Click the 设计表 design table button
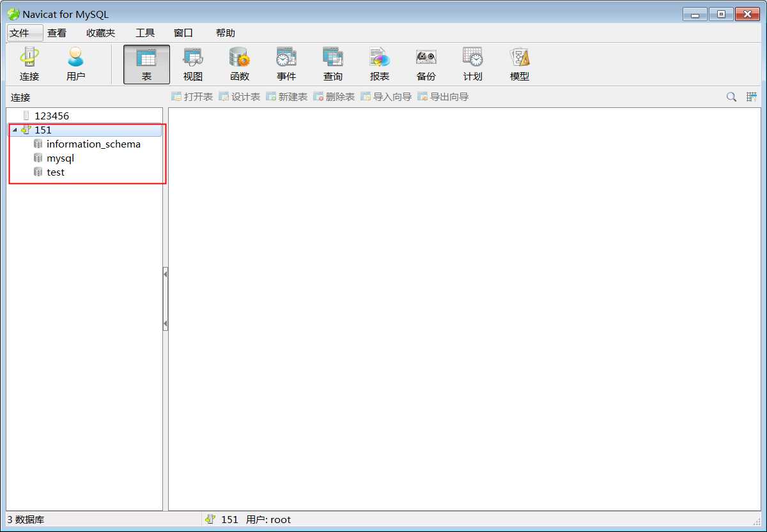The height and width of the screenshot is (532, 767). pos(239,97)
